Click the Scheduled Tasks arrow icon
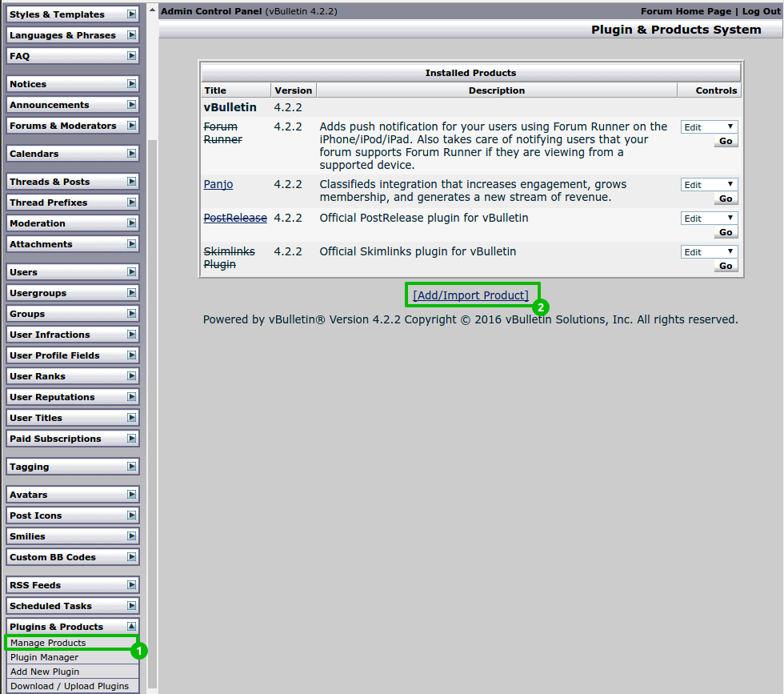This screenshot has height=694, width=784. [131, 605]
